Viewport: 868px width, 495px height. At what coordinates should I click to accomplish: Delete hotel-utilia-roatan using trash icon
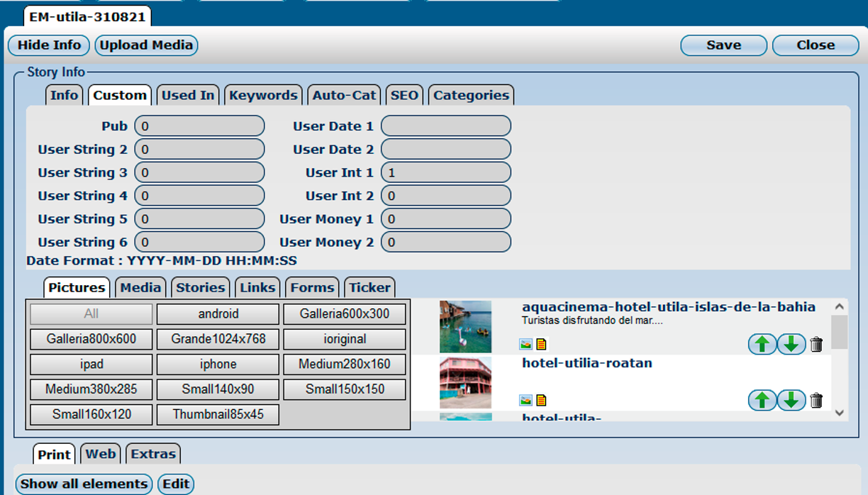816,401
